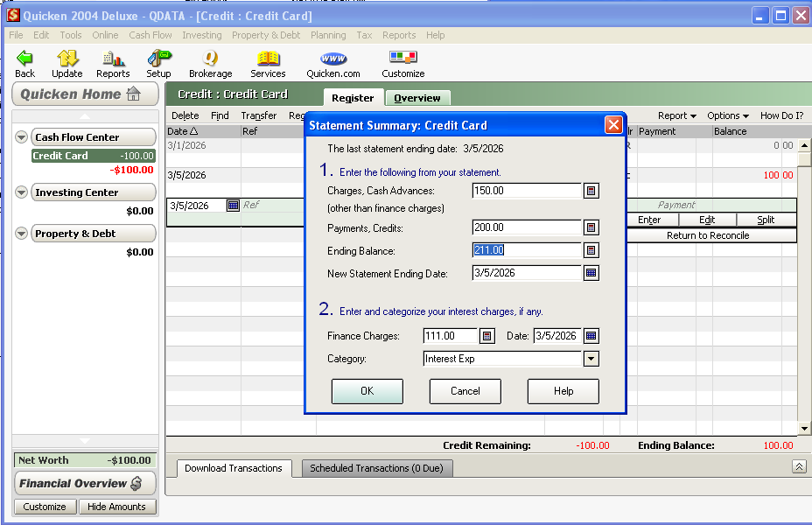The image size is (812, 525).
Task: Select Credit Card account in sidebar
Action: (x=59, y=156)
